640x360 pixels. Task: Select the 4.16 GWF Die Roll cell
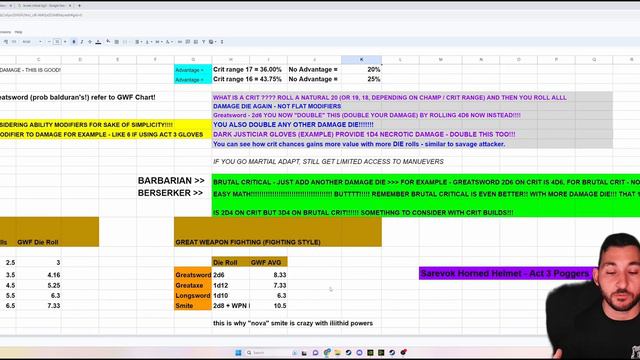coord(39,275)
